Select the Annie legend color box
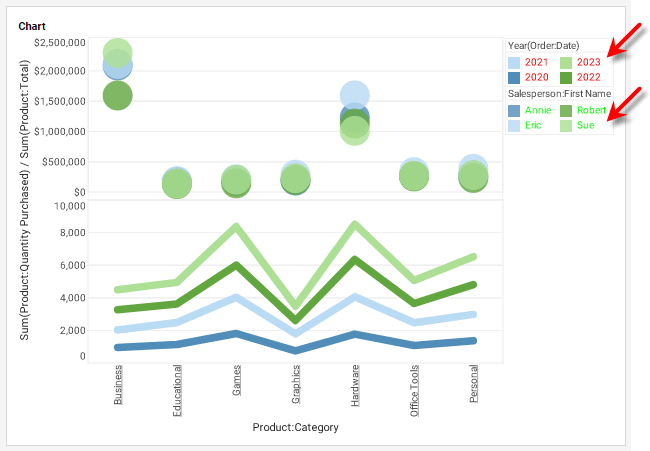 [514, 111]
